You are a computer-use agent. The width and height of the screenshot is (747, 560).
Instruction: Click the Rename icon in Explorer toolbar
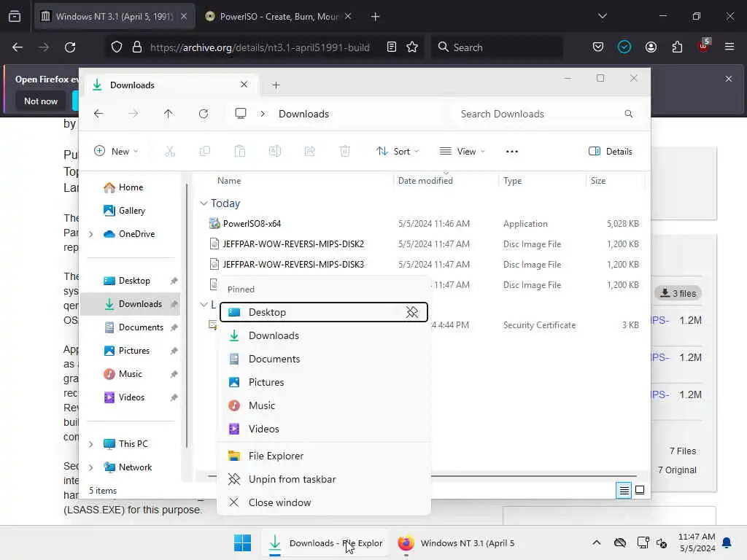(x=275, y=152)
